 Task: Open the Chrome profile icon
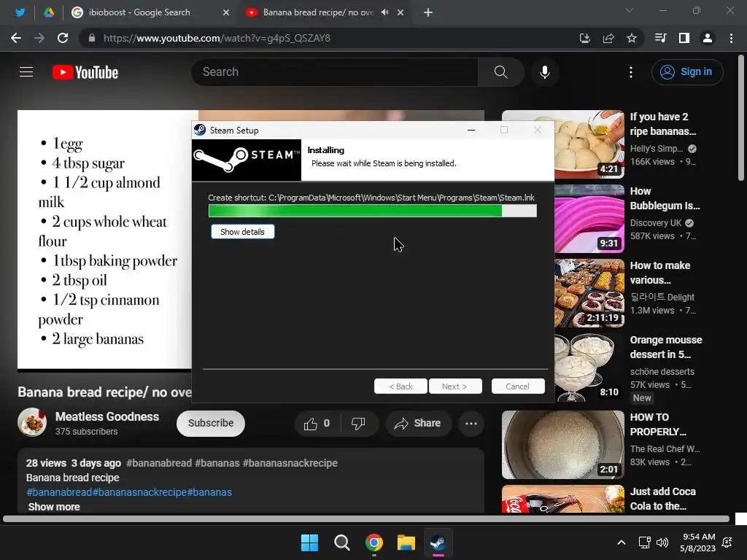708,38
